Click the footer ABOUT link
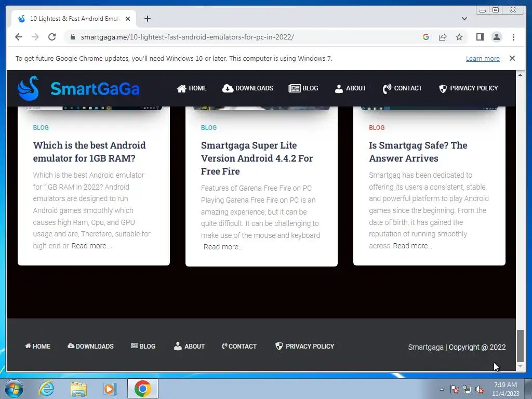The height and width of the screenshot is (399, 532). pos(189,346)
